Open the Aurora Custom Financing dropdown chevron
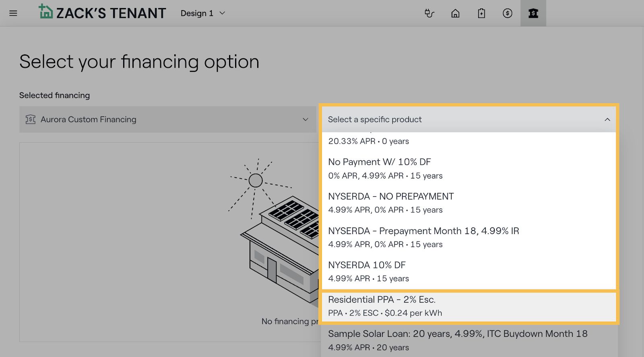The height and width of the screenshot is (357, 644). (305, 119)
